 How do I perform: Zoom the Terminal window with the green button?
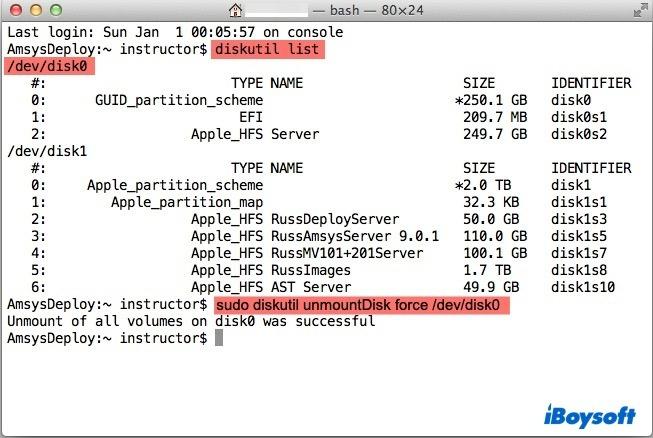(55, 12)
